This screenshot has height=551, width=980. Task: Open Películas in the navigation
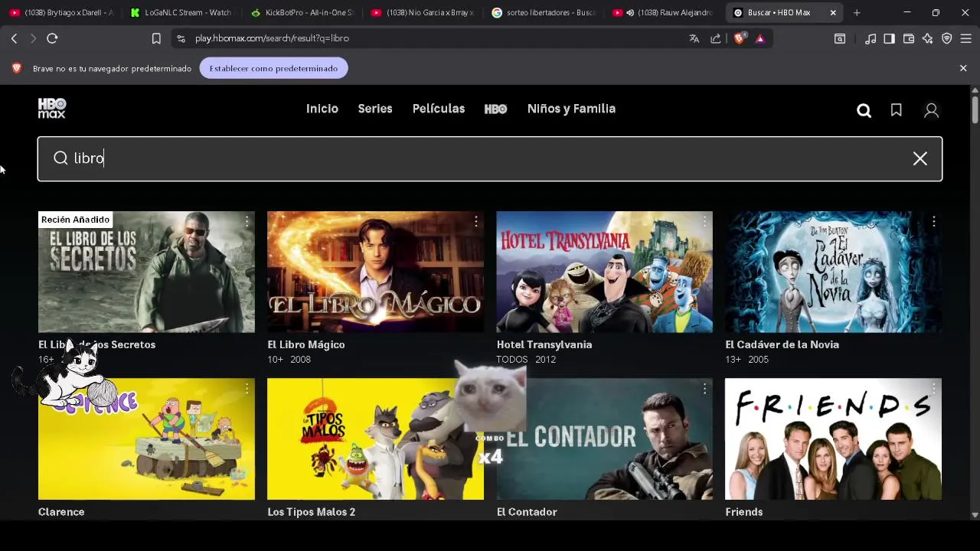(x=438, y=109)
